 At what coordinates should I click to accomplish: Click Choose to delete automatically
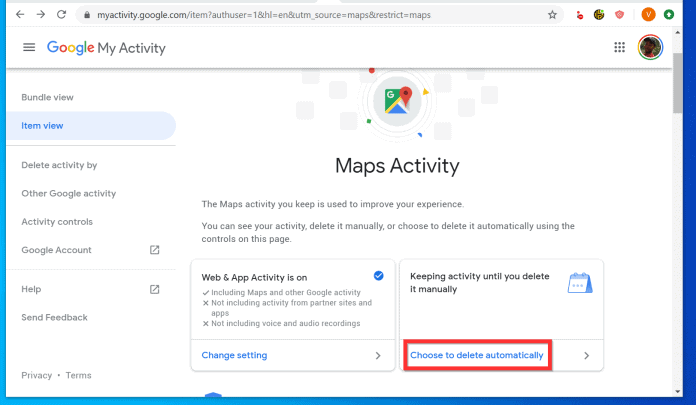point(477,355)
